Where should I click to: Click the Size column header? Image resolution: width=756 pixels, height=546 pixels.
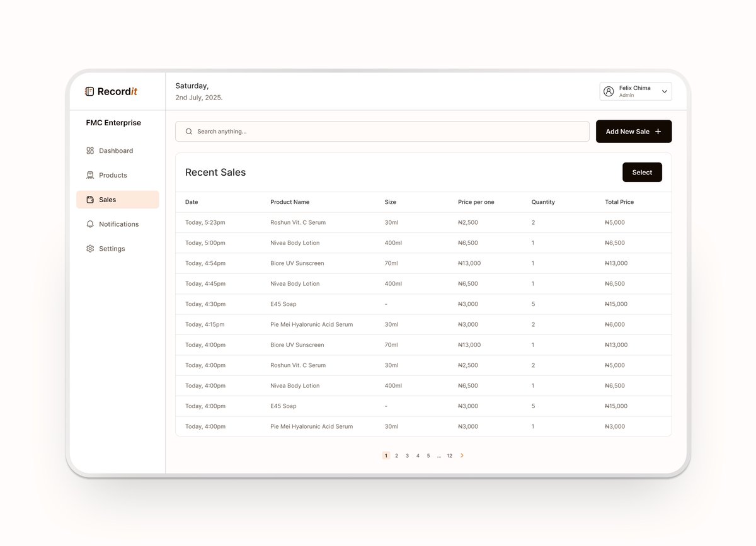click(391, 202)
